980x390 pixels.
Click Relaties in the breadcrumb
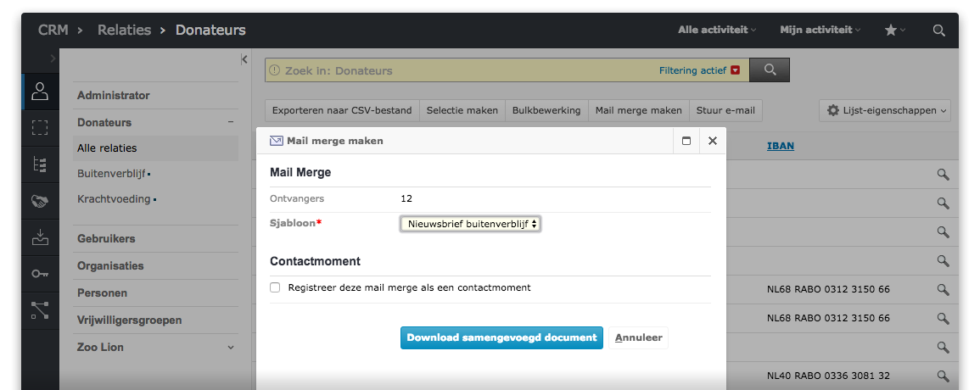124,30
